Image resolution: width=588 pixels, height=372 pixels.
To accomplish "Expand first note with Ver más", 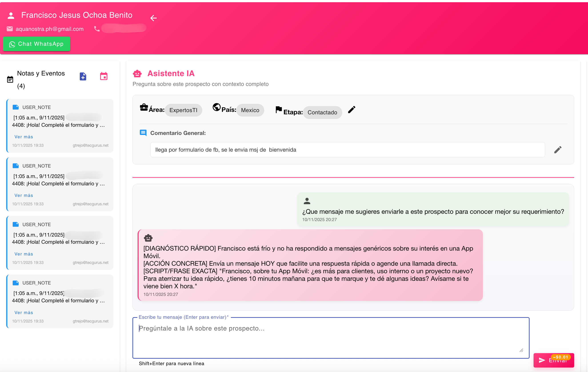I will (x=24, y=137).
